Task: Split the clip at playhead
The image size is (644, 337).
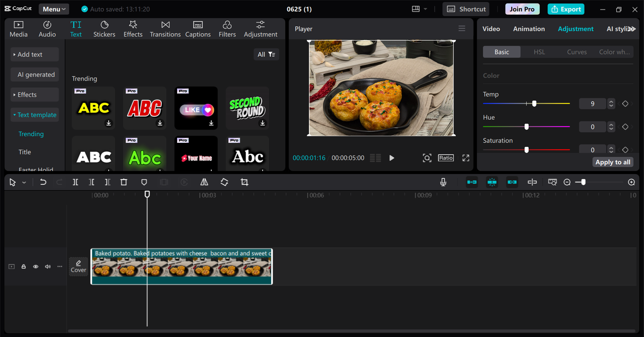Action: 75,182
